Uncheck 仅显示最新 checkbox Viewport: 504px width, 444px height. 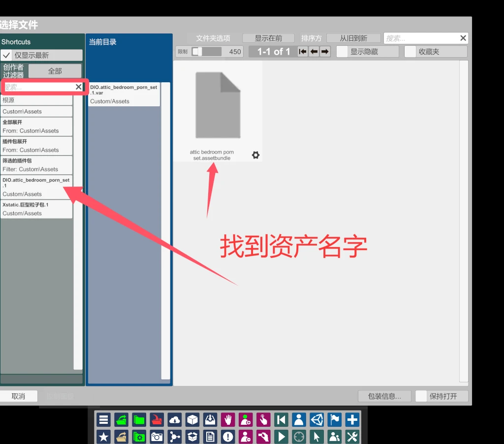click(7, 55)
